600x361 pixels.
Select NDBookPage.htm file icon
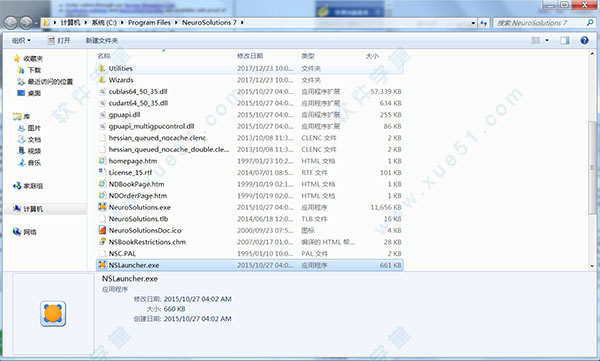(102, 184)
